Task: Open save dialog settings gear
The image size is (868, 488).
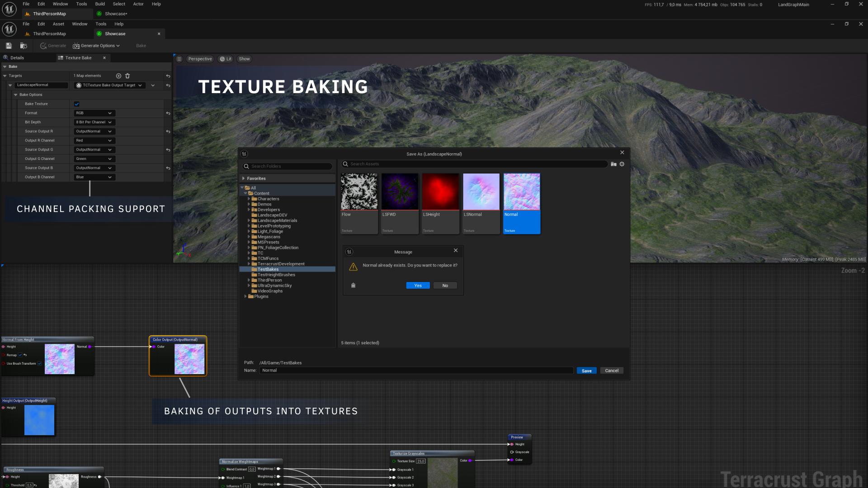Action: click(x=622, y=164)
